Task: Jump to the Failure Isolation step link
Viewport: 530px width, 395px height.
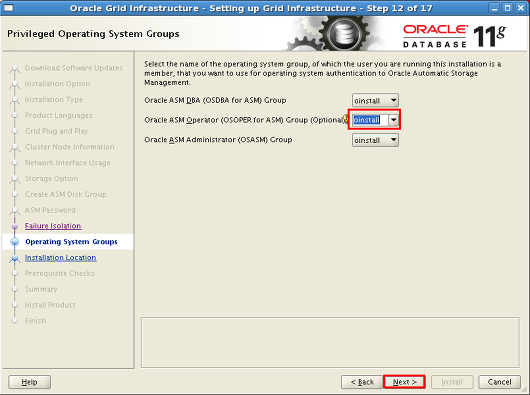Action: click(53, 226)
